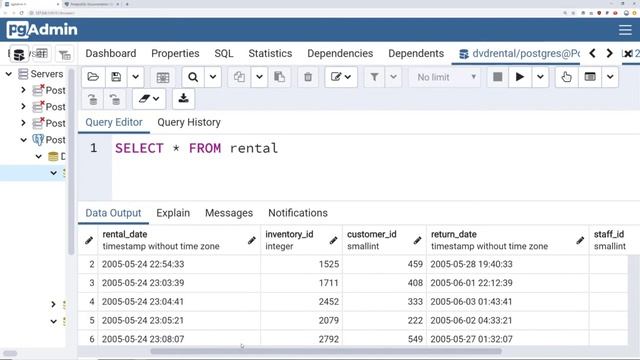This screenshot has width=640, height=360.
Task: Open the Explain results tab
Action: (x=173, y=213)
